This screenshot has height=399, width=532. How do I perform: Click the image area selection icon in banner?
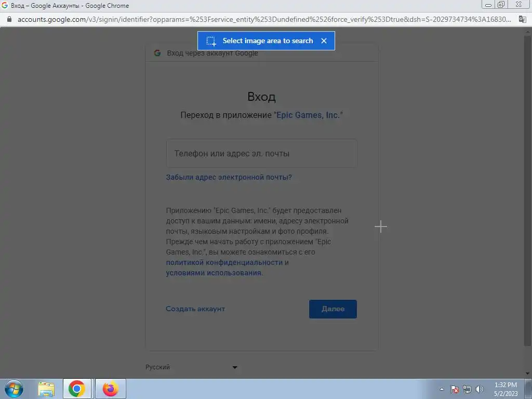pos(211,41)
